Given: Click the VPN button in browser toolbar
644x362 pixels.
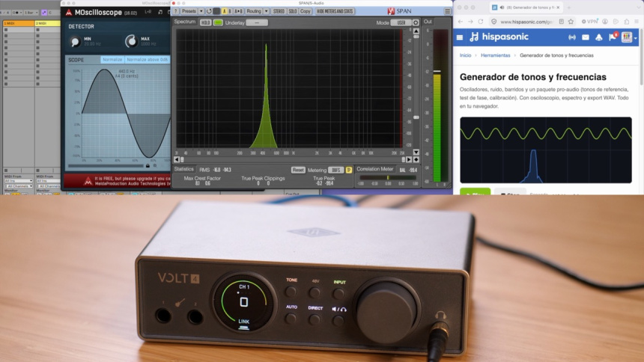Looking at the screenshot, I should (x=590, y=22).
